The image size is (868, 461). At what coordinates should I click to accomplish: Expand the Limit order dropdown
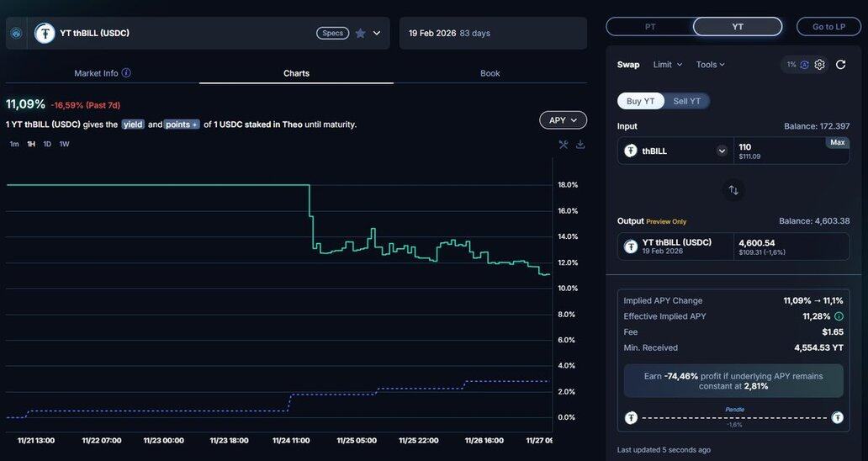click(668, 65)
